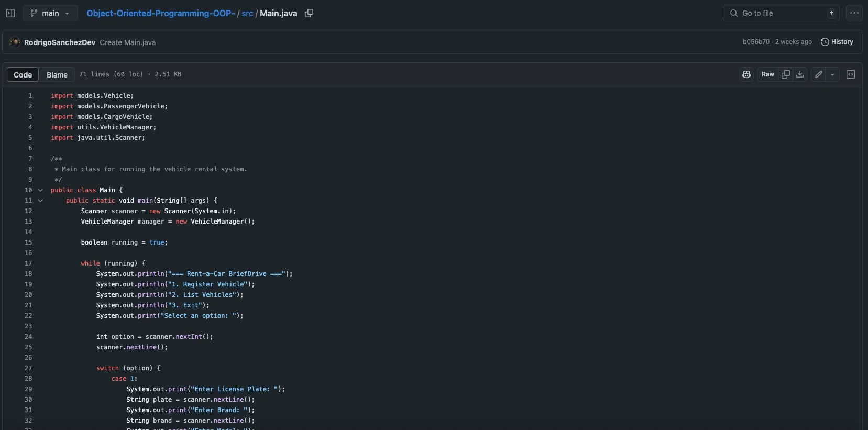Open the main branch selector dropdown
Viewport: 868px width, 430px height.
click(50, 13)
